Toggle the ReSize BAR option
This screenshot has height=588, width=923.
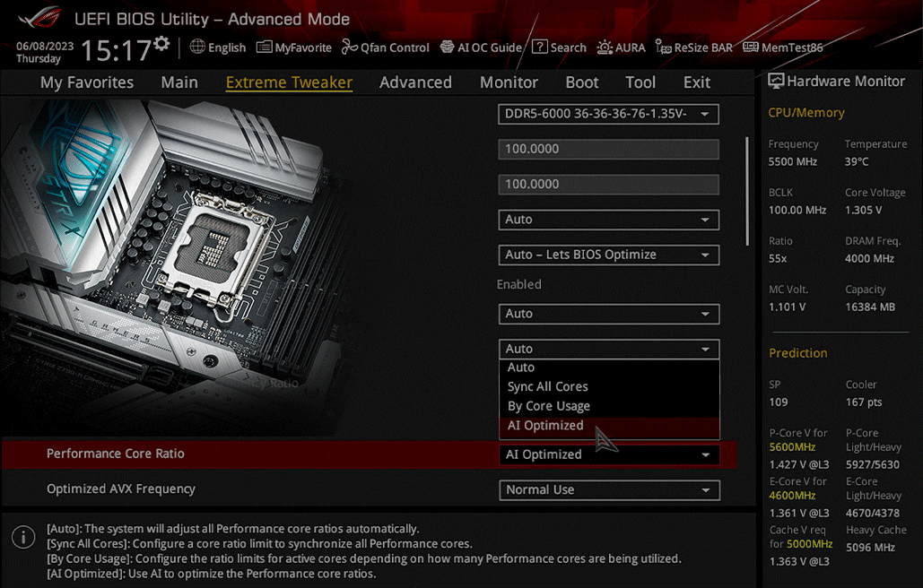pos(694,48)
